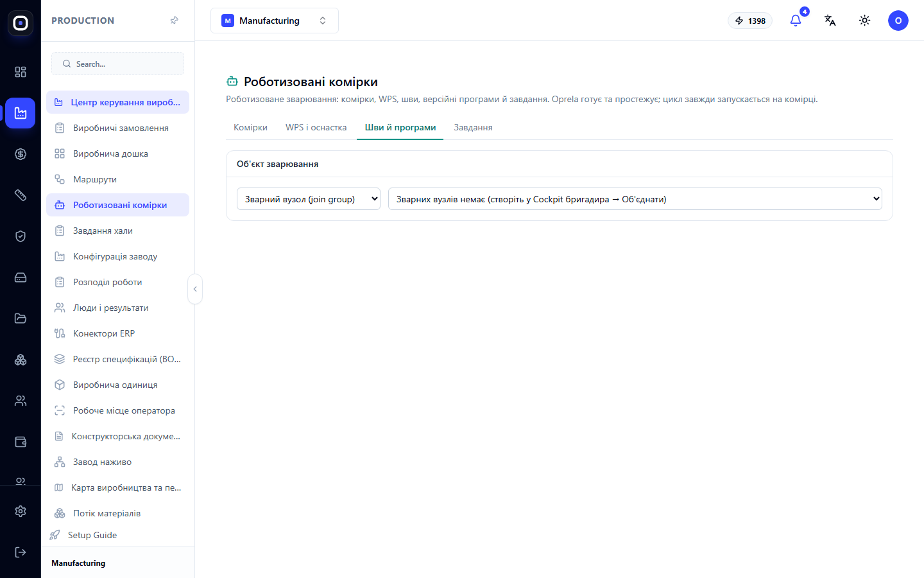Collapse the sidebar with chevron handle
This screenshot has width=924, height=578.
pos(195,289)
